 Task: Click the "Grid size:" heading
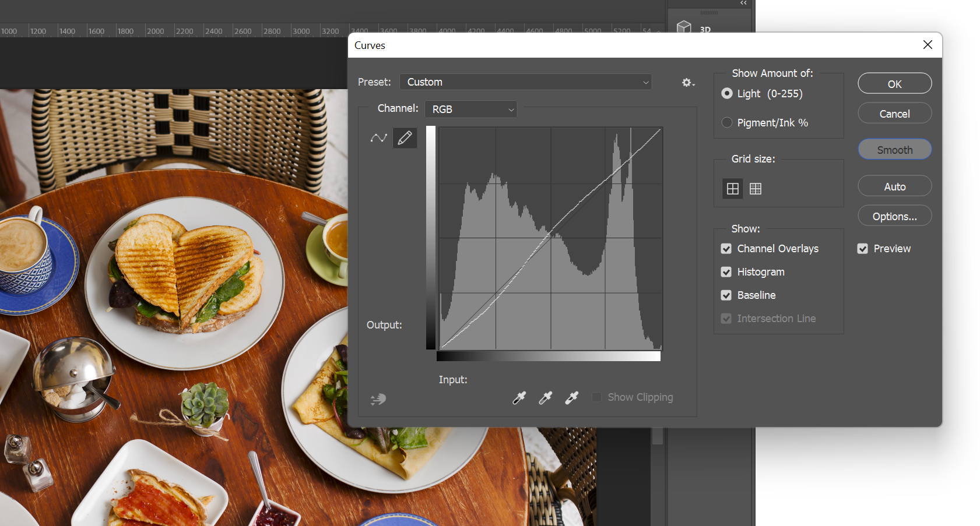(x=753, y=159)
